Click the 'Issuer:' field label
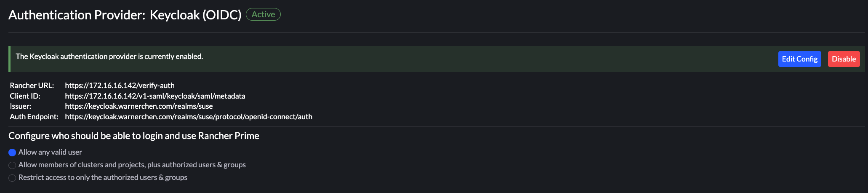 click(x=21, y=106)
